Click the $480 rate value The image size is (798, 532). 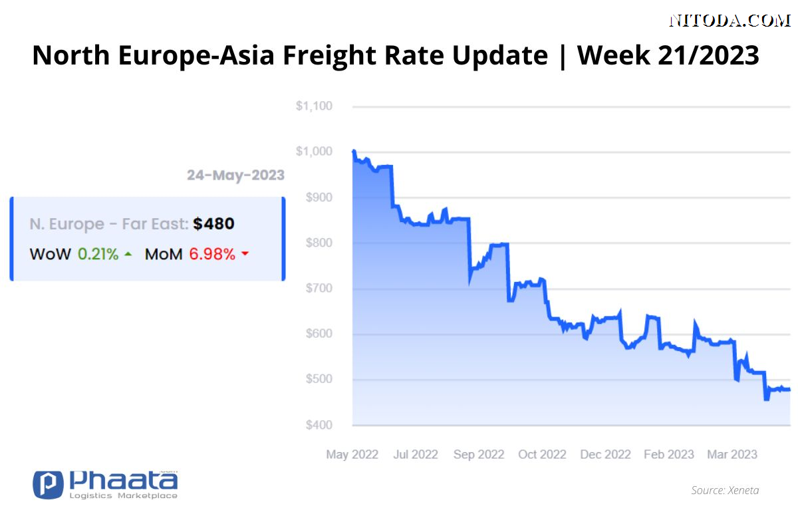tap(213, 224)
